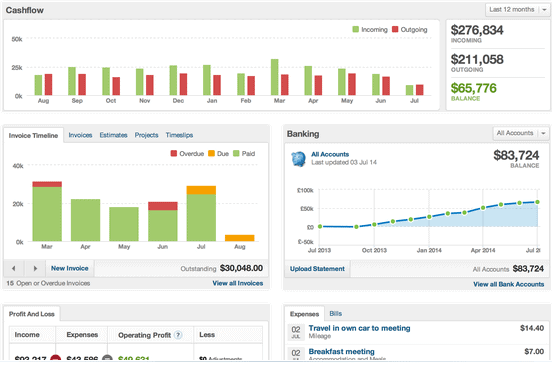Click the $83,724 balance heading in Banking
This screenshot has height=365, width=552.
click(x=516, y=155)
